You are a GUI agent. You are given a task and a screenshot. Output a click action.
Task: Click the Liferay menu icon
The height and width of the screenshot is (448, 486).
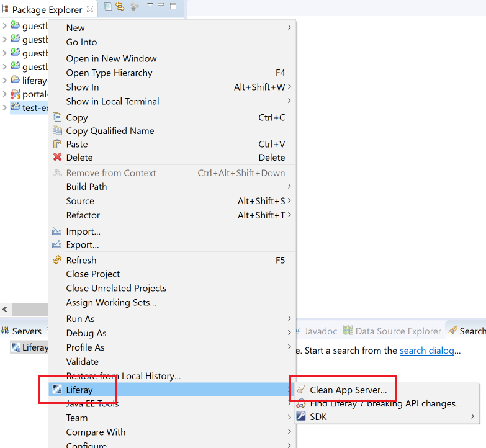click(x=57, y=389)
